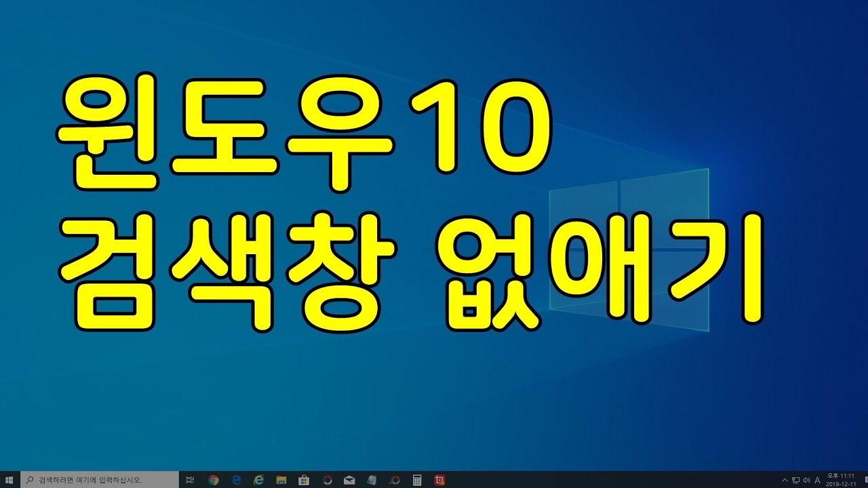The image size is (868, 488).
Task: Open the red capture tool on the taskbar
Action: pyautogui.click(x=439, y=480)
